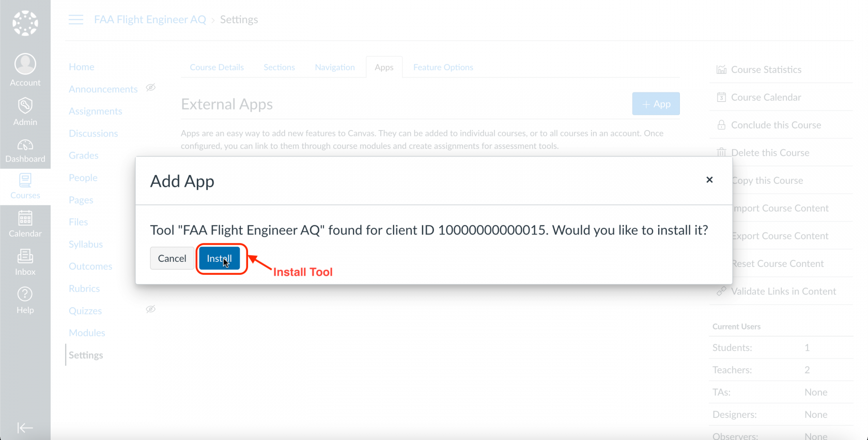Click the Students: count row
Viewport: 868px width, 440px height.
pos(781,348)
